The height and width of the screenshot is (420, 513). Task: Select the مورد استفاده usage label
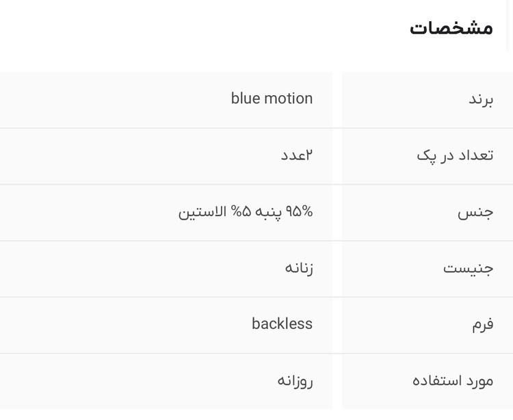tap(453, 381)
